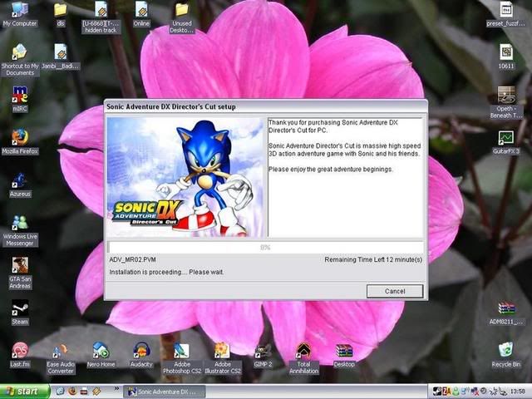Screen dimensions: 532x399
Task: Expand the Quick Launch overflow chevron
Action: (x=115, y=389)
